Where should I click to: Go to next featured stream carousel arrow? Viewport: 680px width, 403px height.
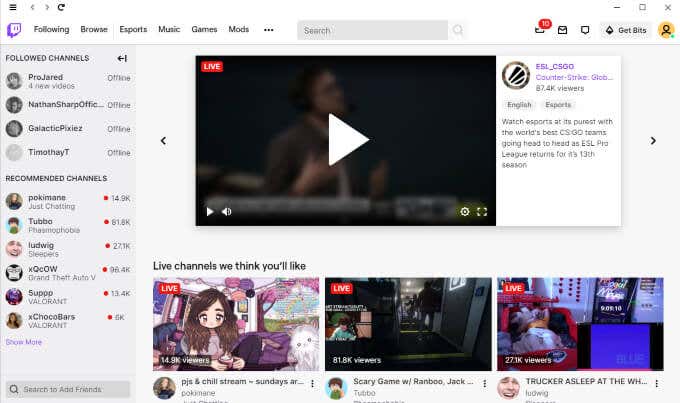(x=653, y=141)
